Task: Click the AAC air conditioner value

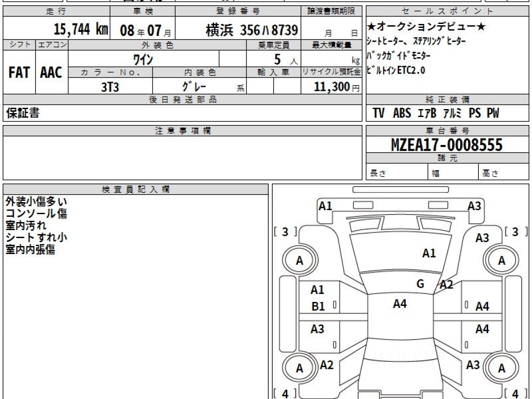Action: click(51, 73)
